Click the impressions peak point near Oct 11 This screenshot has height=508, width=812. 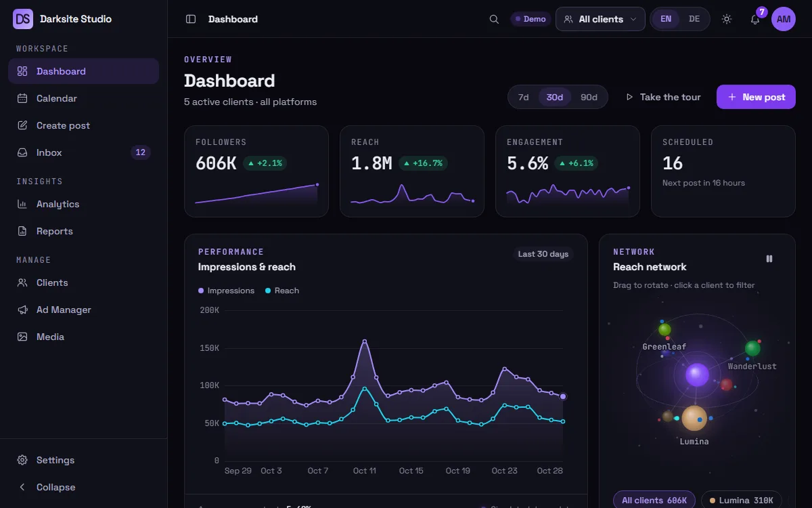365,341
